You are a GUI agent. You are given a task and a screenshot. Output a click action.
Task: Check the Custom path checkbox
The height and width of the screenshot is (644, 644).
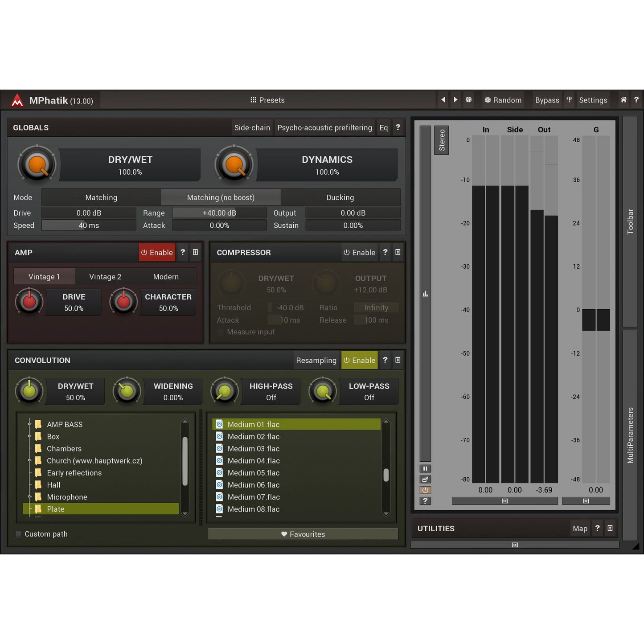(19, 534)
